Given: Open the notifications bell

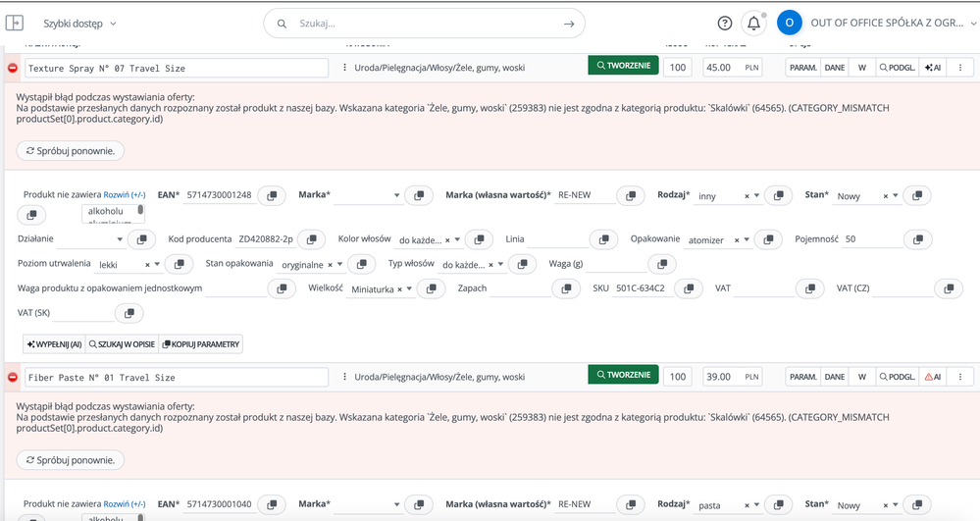Looking at the screenshot, I should 753,24.
